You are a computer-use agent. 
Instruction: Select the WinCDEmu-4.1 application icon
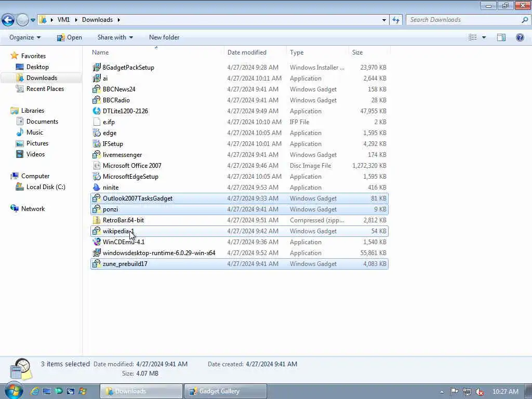[97, 242]
